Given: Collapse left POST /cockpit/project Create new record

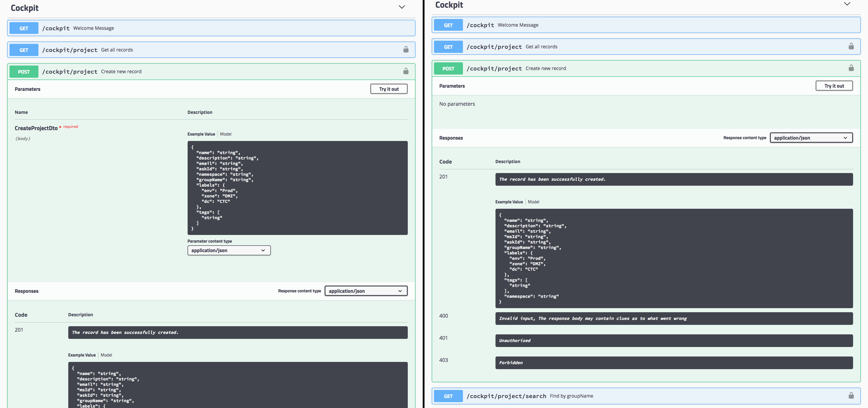Looking at the screenshot, I should [x=211, y=71].
